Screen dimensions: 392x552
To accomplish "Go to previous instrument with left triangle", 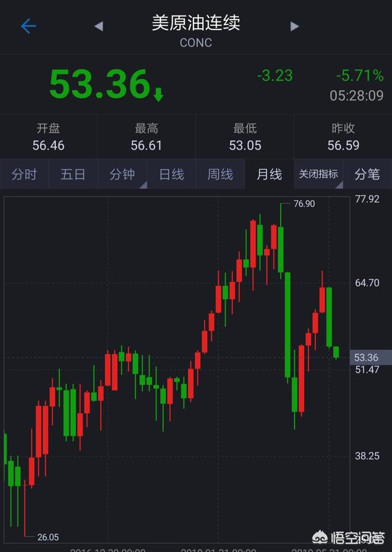I will 99,26.
